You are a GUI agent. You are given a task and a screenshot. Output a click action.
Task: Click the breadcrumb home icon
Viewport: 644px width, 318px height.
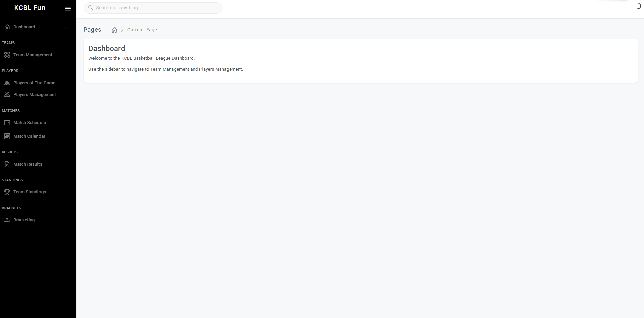tap(114, 30)
